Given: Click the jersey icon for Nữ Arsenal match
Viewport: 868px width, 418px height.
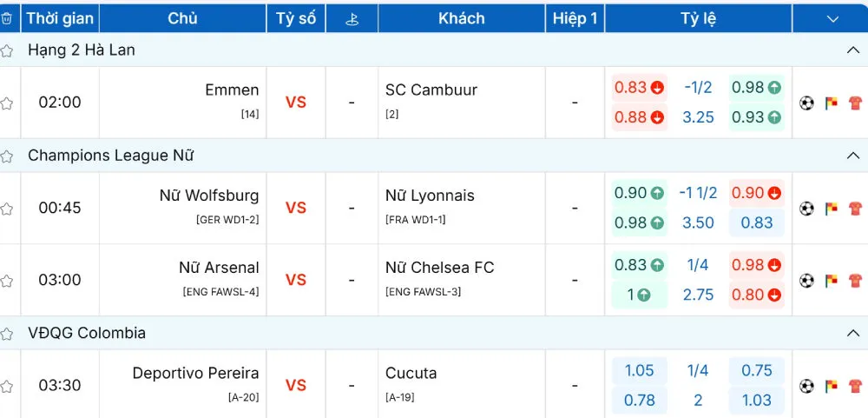Looking at the screenshot, I should pos(855,281).
